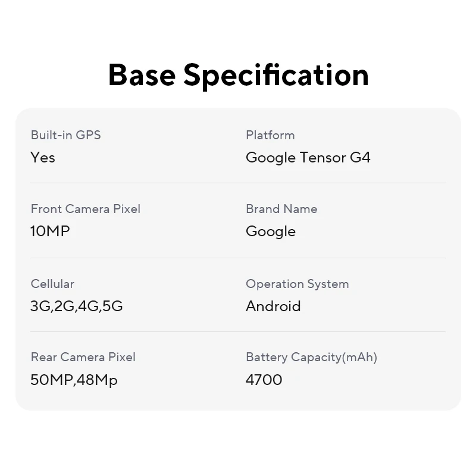Click the divider line below the Built-in GPS row
The height and width of the screenshot is (476, 476).
[x=238, y=183]
